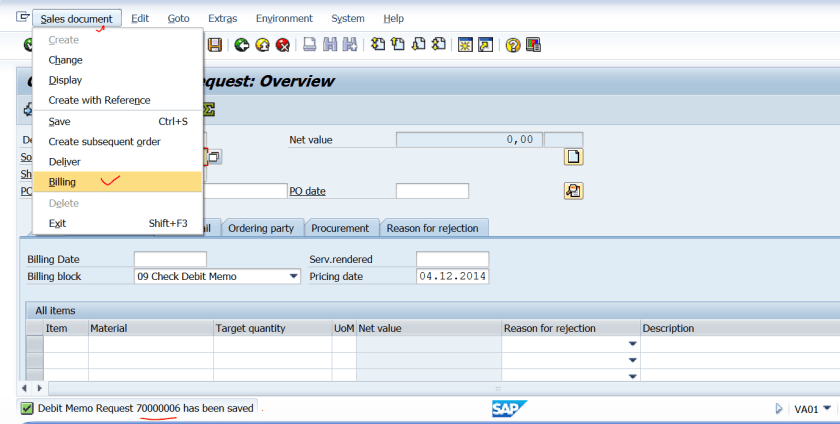Click the yellow Exit up-arrow toolbar icon
This screenshot has height=424, width=840.
pos(262,45)
